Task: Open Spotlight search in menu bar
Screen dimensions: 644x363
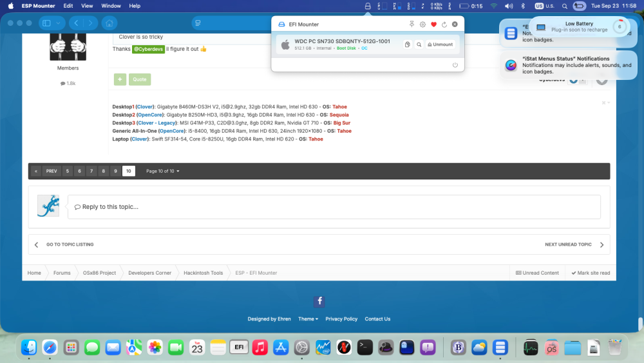Action: [565, 6]
